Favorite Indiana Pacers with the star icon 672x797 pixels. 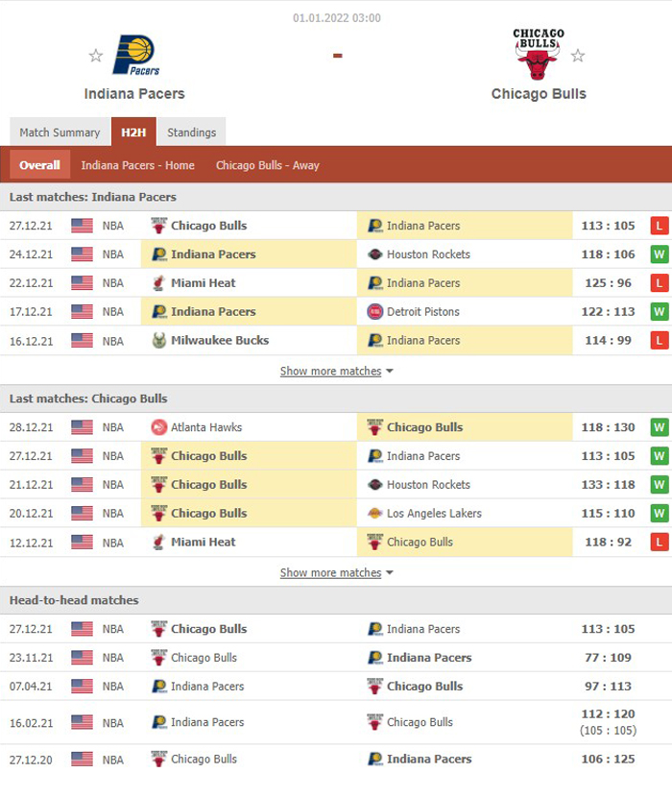(x=96, y=56)
